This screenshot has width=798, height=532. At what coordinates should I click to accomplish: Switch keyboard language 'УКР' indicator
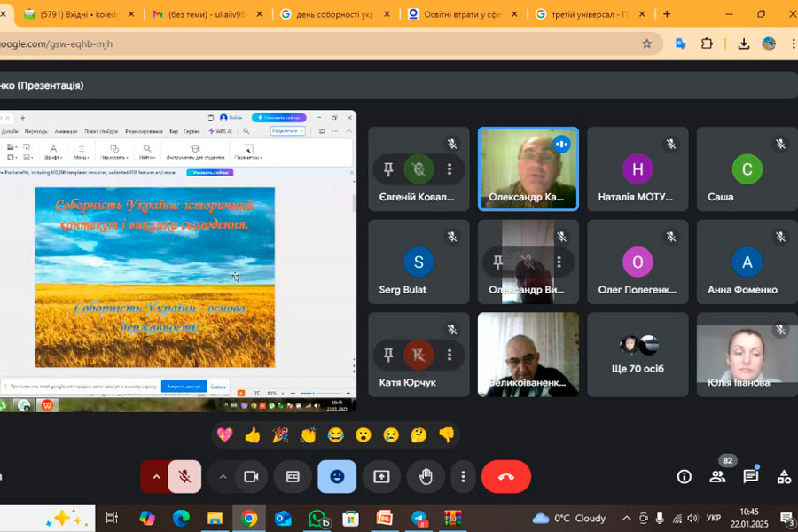coord(714,518)
